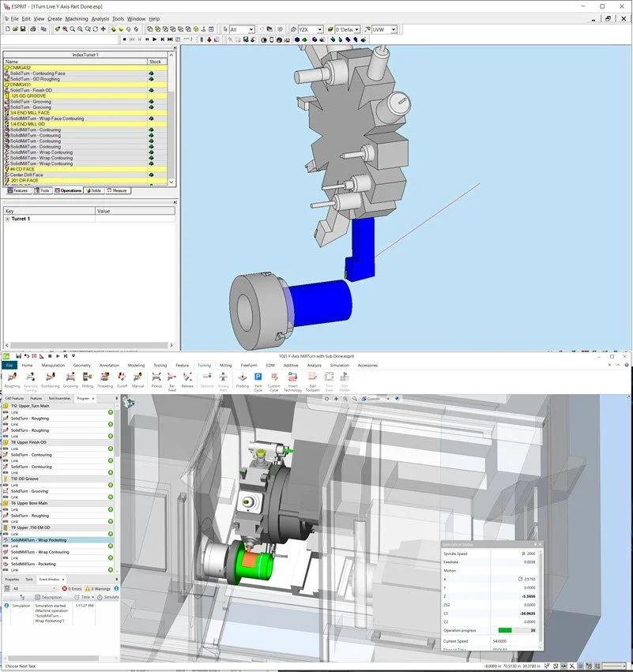Click the Threading icon in Turning ribbon
This screenshot has height=672, width=633.
click(104, 380)
